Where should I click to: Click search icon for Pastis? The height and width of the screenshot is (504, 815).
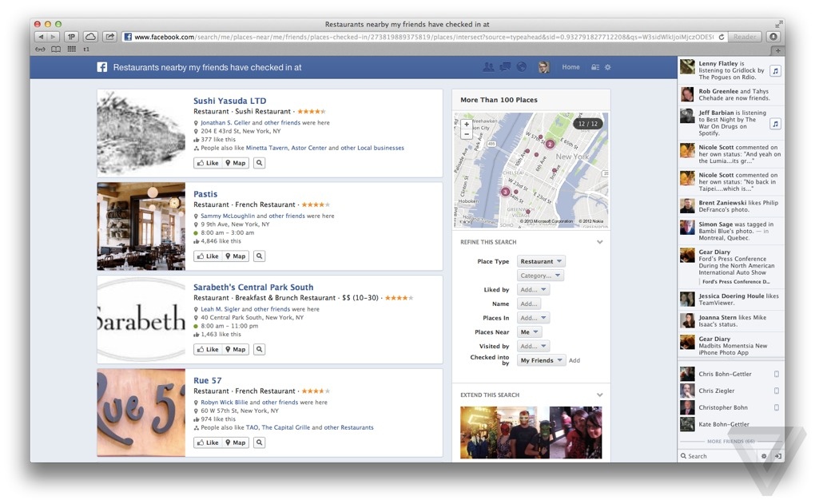click(x=260, y=256)
